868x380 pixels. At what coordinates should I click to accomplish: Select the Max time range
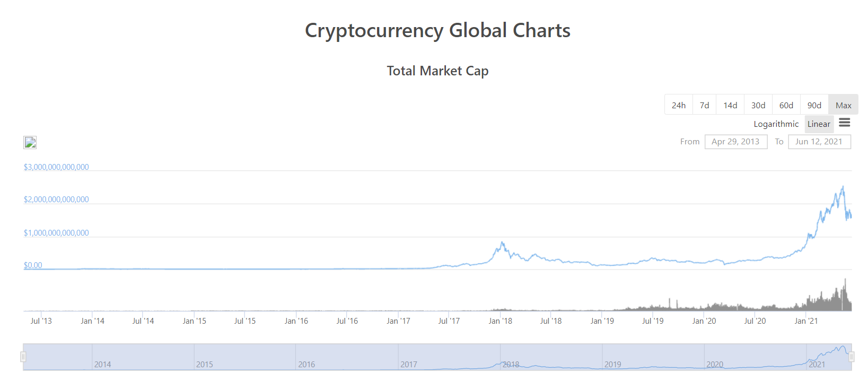click(843, 105)
